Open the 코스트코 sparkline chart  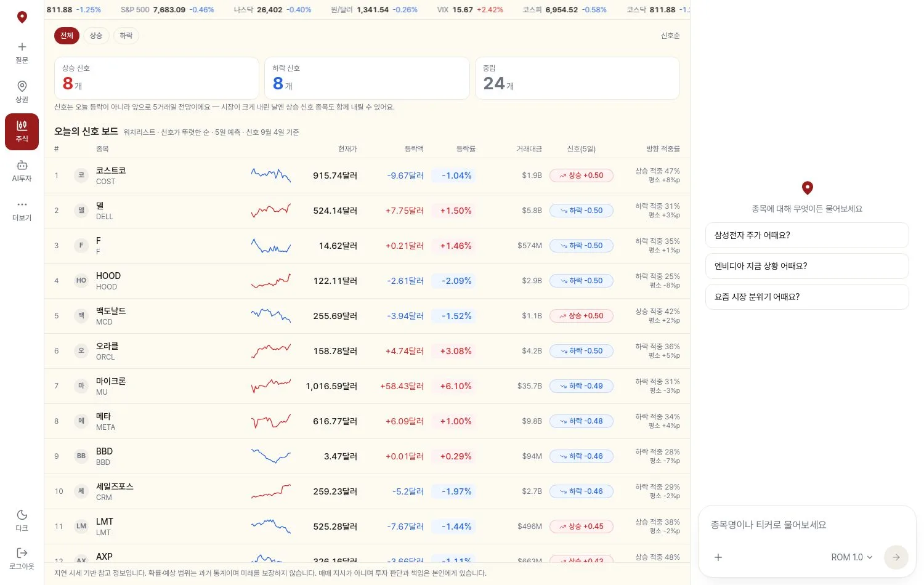[x=271, y=175]
